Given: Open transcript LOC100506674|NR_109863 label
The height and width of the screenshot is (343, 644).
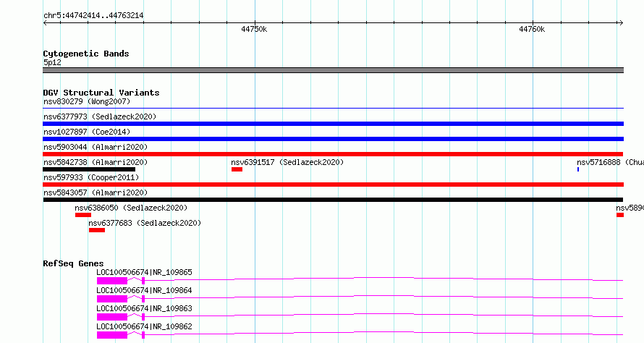Looking at the screenshot, I should click(x=144, y=308).
